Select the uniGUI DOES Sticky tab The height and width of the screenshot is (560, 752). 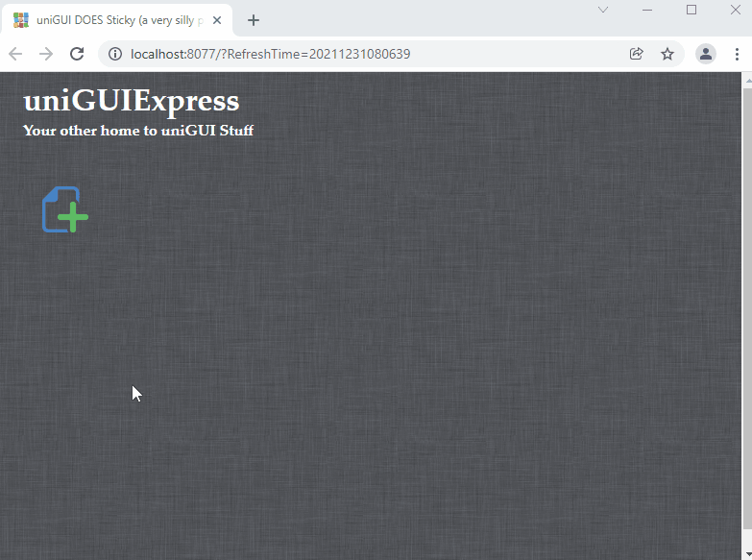point(116,20)
